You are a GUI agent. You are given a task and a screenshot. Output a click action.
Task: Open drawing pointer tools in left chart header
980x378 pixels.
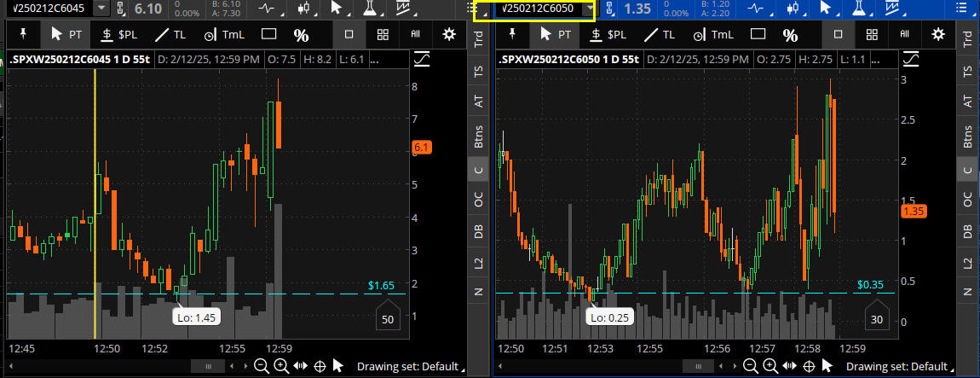coord(337,9)
